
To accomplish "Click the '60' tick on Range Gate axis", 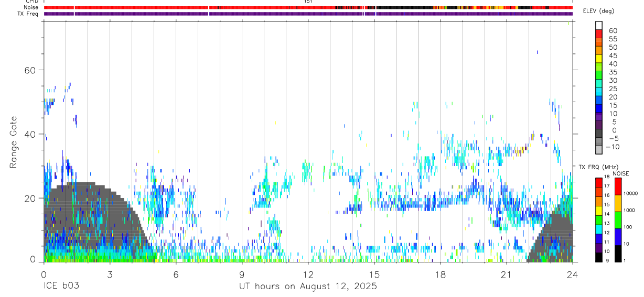I will 29,70.
